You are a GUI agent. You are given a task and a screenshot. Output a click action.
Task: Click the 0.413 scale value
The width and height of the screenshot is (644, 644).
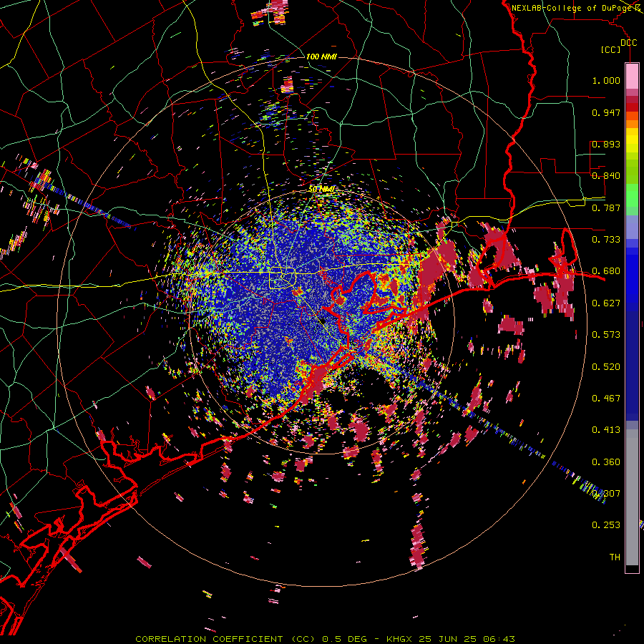[x=606, y=430]
